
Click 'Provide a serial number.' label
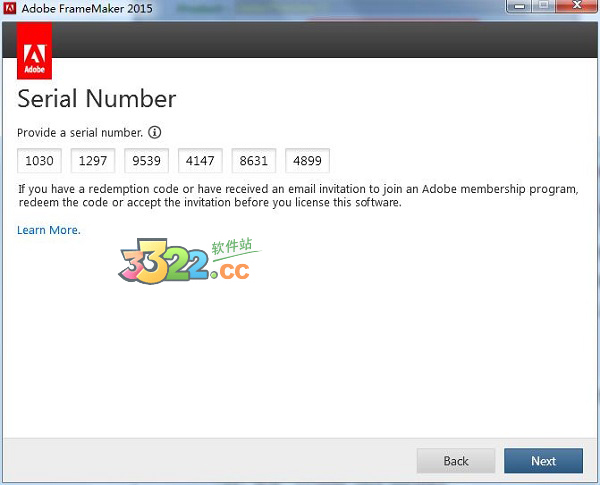point(80,133)
